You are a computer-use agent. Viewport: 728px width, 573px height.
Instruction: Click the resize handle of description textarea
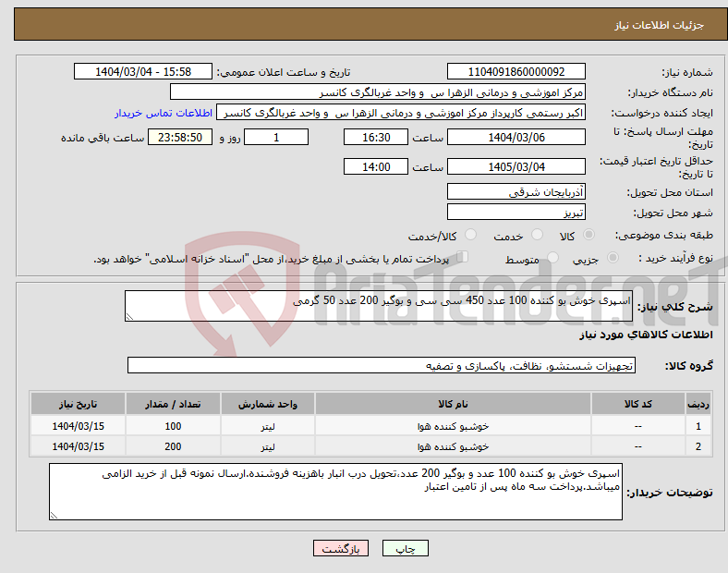click(x=129, y=317)
